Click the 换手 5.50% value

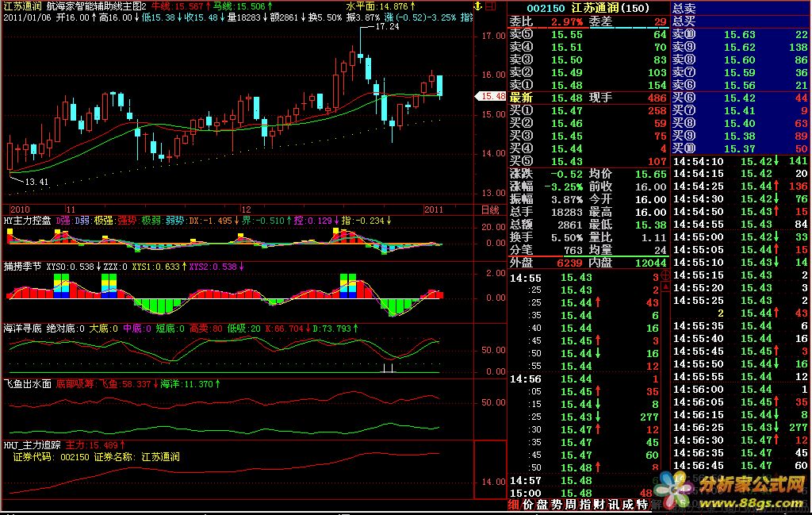(566, 238)
